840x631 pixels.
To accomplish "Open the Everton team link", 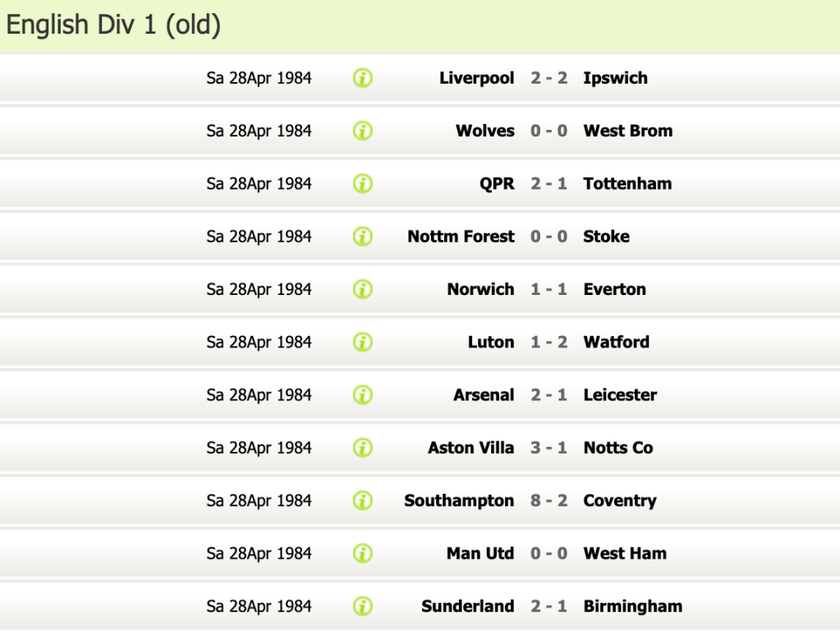I will [x=614, y=289].
